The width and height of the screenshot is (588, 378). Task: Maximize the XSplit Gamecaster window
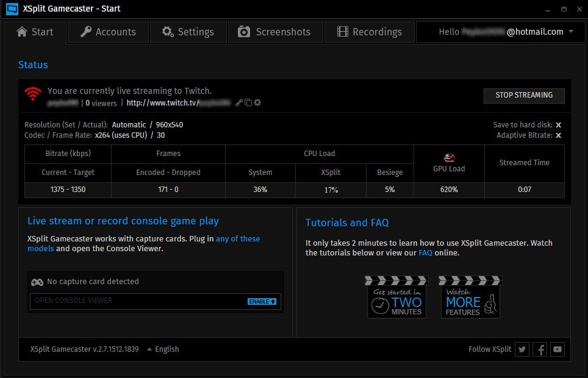pyautogui.click(x=564, y=9)
